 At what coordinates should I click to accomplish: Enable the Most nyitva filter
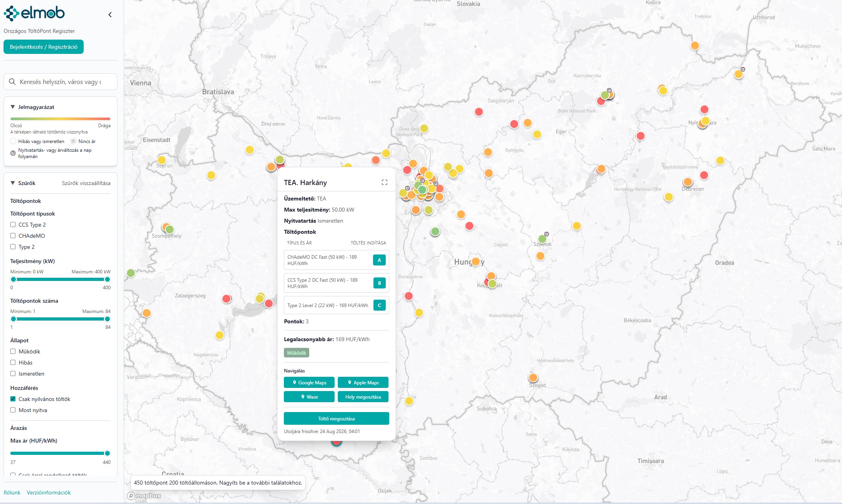pyautogui.click(x=13, y=410)
